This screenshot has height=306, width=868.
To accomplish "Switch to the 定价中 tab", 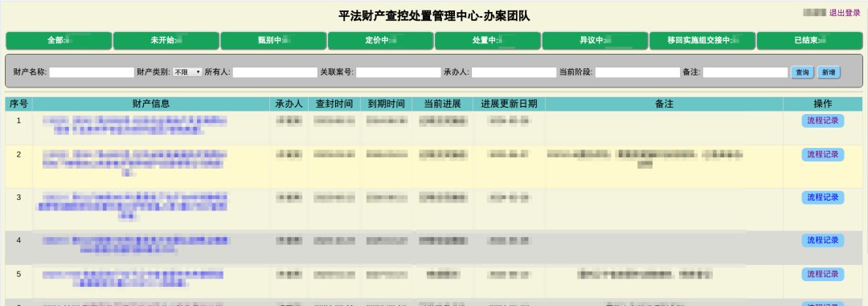I will 380,41.
